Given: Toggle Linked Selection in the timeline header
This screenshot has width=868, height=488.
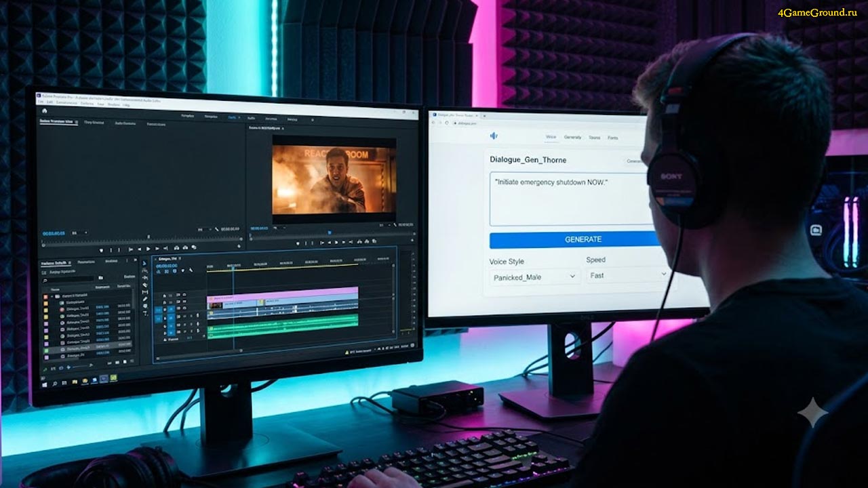Looking at the screenshot, I should (x=176, y=271).
